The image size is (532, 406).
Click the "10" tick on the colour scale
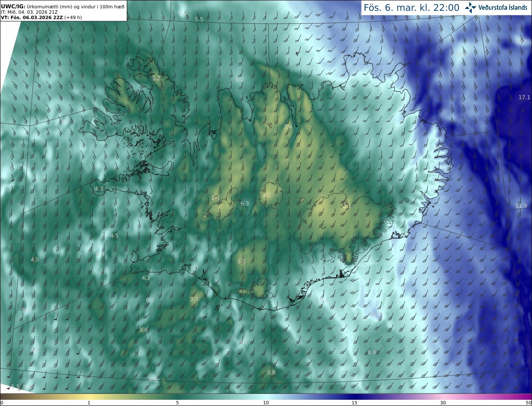click(266, 403)
